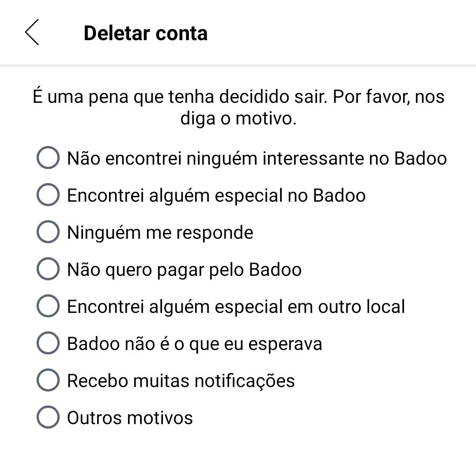
Task: Tap the 'Encontrei alguém especial no Badoo' label text
Action: 216,196
